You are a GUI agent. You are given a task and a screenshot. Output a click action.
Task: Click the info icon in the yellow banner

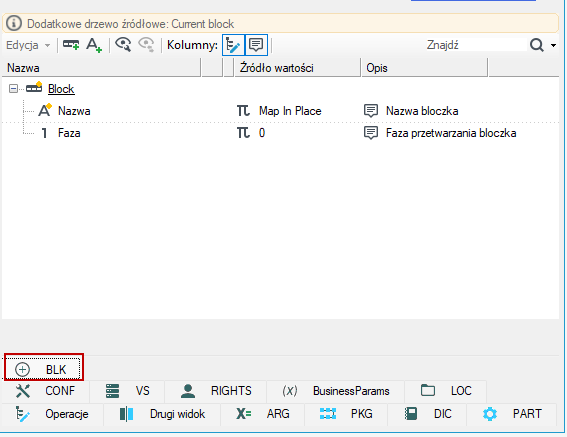click(x=14, y=24)
